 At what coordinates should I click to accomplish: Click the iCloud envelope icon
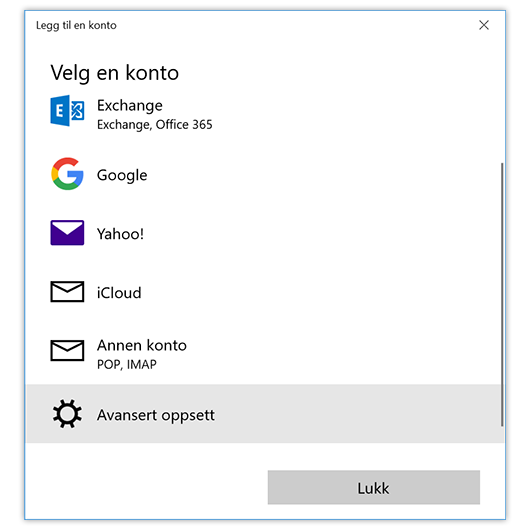(x=67, y=291)
